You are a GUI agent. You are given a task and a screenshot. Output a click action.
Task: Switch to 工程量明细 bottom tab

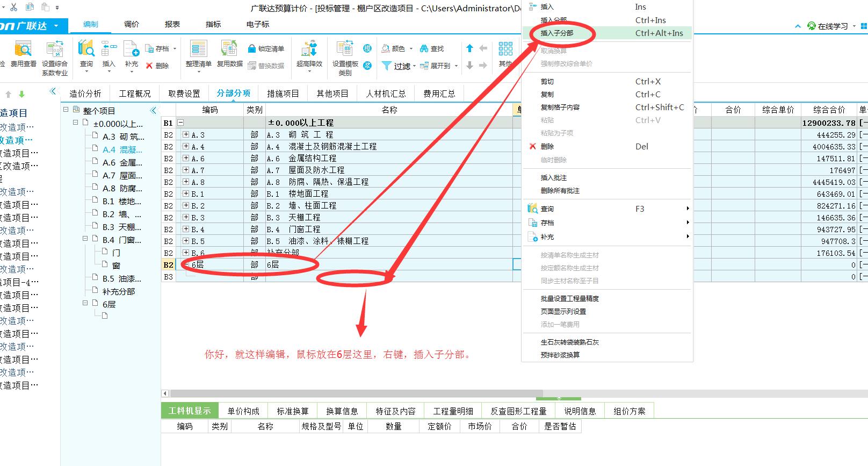[453, 411]
